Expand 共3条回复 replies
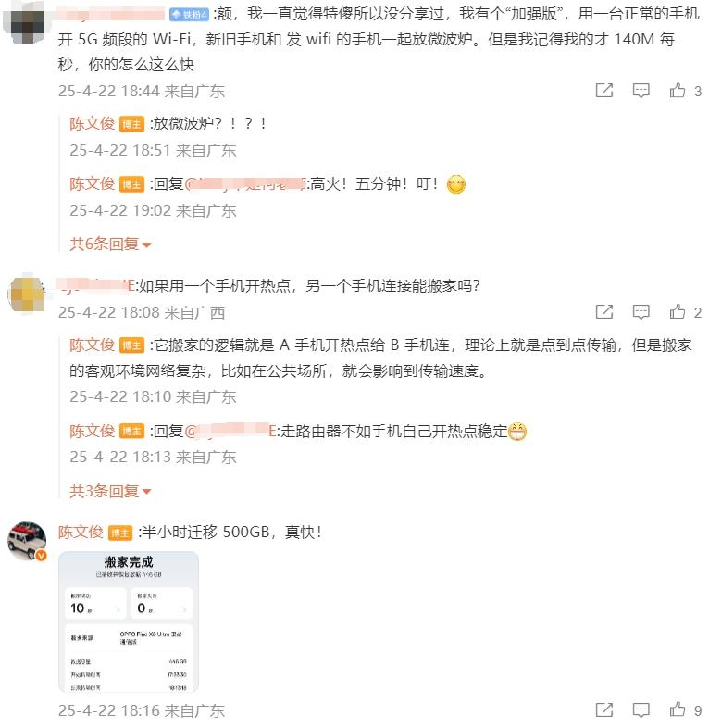Screen dimensions: 709x728 [x=110, y=491]
